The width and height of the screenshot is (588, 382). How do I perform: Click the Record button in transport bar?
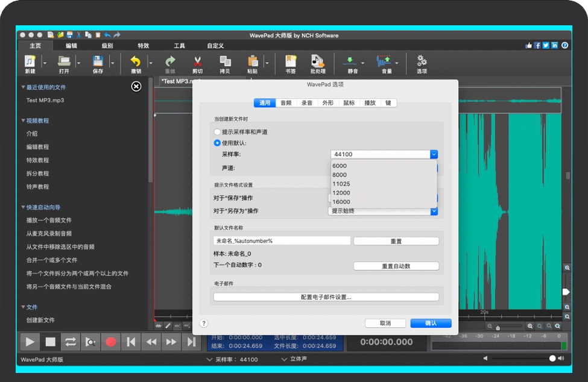[110, 342]
